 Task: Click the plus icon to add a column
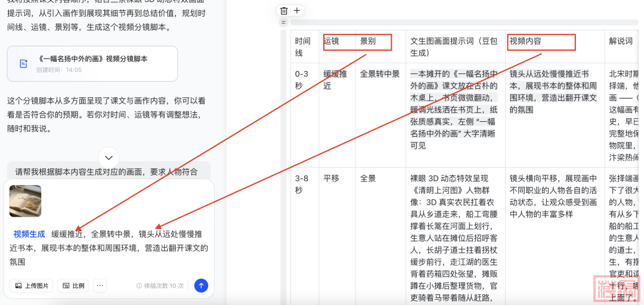(x=297, y=11)
